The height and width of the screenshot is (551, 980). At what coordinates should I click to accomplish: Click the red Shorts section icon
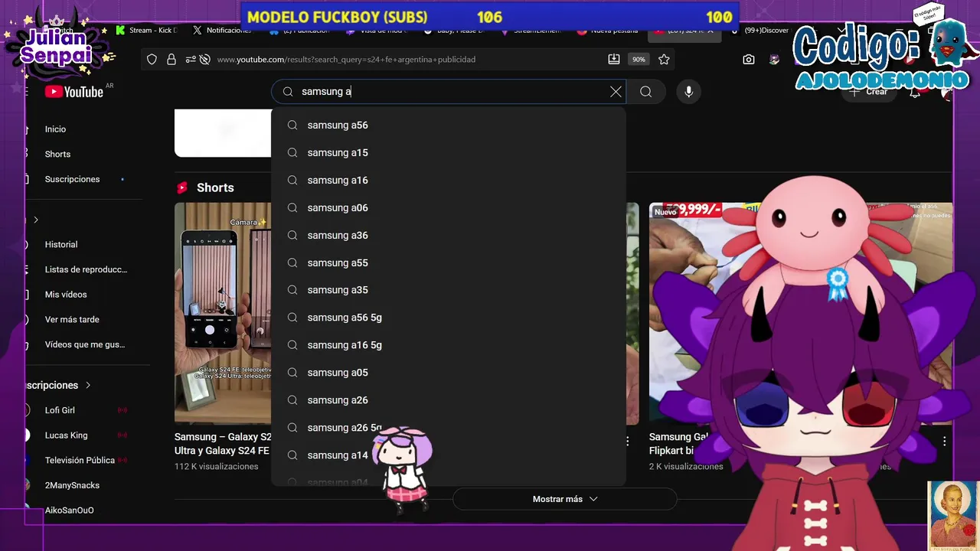point(182,187)
